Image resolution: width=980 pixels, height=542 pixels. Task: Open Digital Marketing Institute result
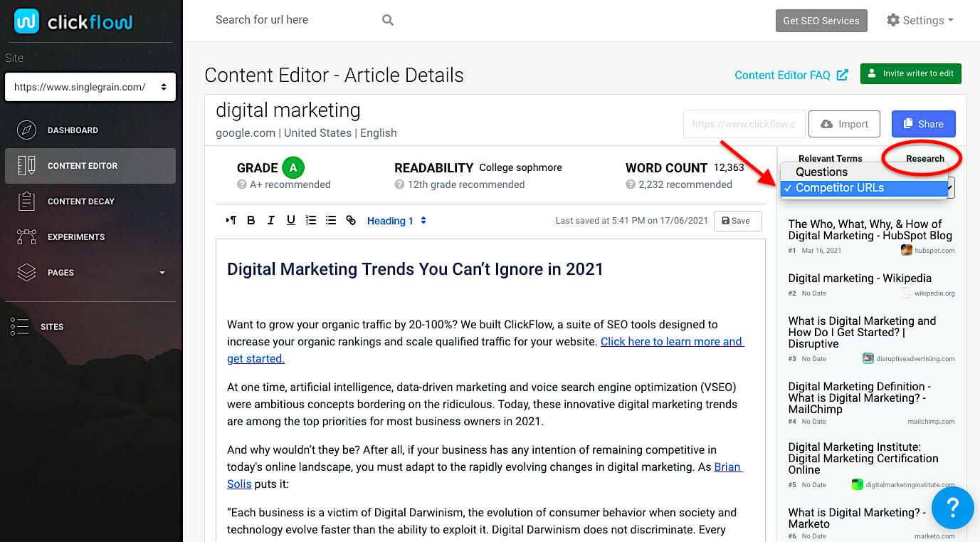863,458
